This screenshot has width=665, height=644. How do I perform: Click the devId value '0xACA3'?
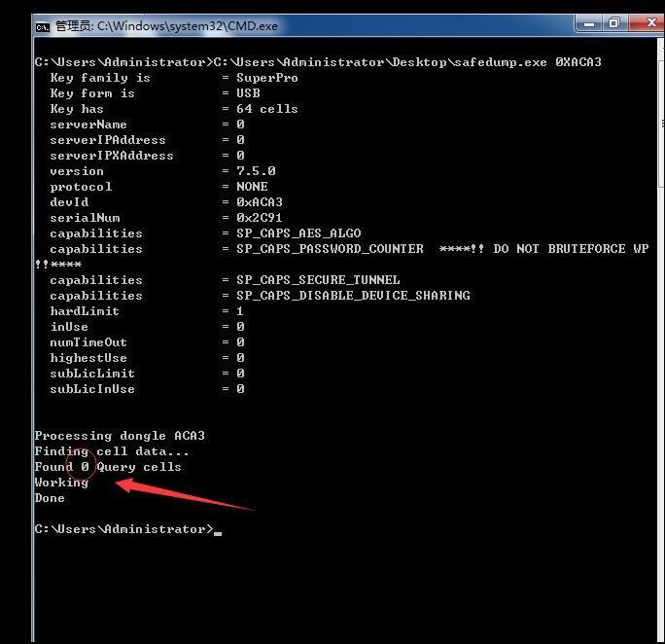click(x=260, y=202)
